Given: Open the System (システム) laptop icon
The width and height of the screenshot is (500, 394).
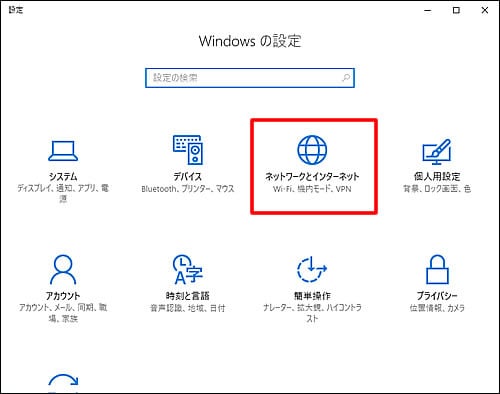Looking at the screenshot, I should point(63,151).
